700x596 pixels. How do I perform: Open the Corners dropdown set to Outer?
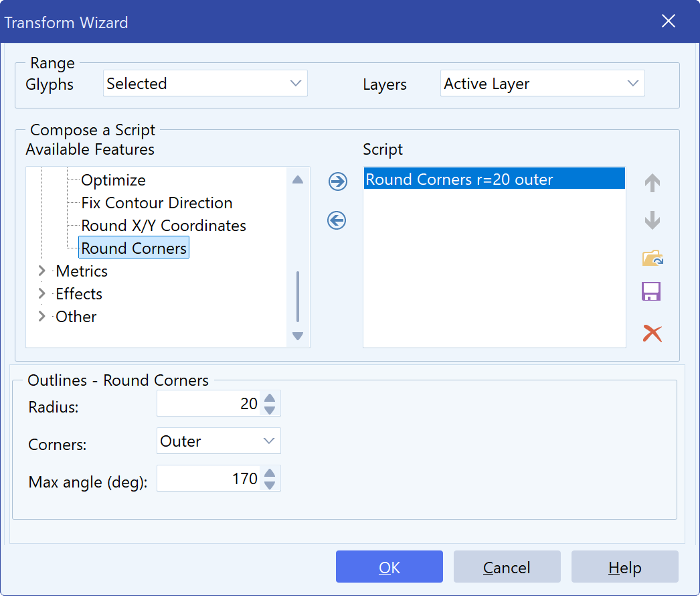pyautogui.click(x=219, y=441)
